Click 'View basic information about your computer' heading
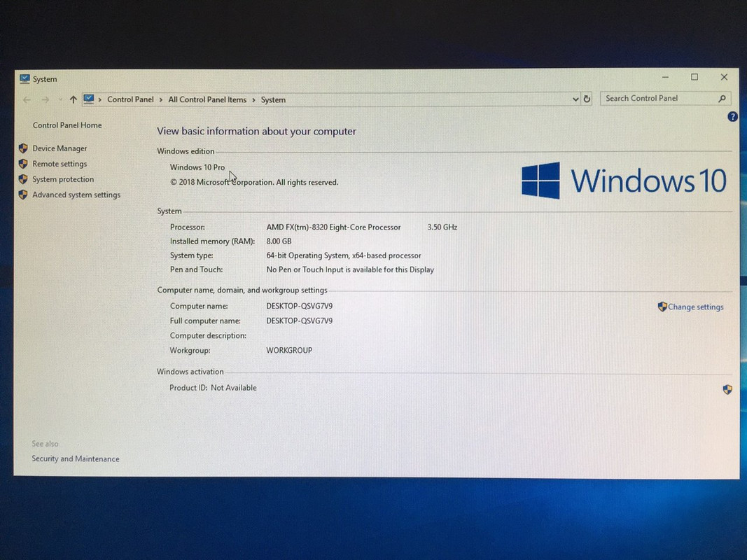747x560 pixels. [256, 132]
